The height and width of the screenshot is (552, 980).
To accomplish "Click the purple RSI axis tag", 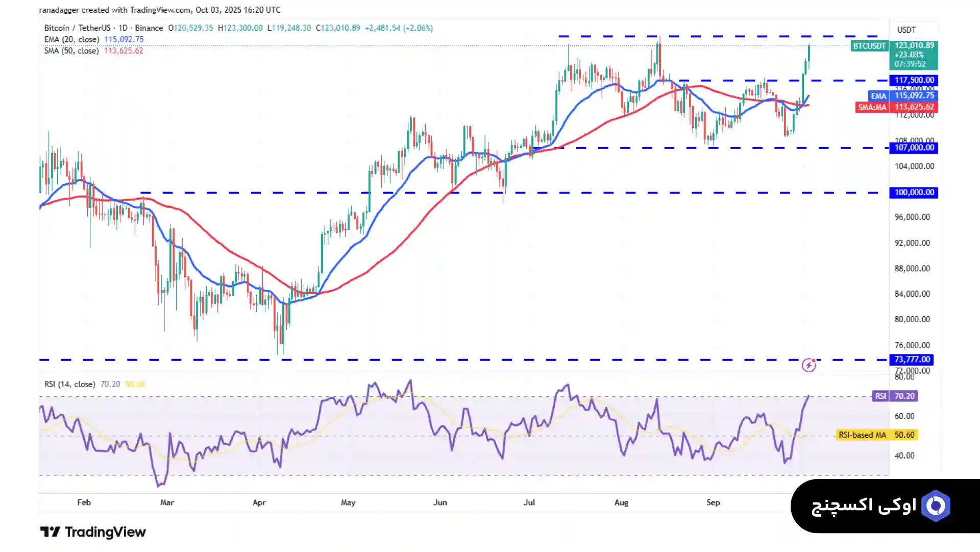I will pyautogui.click(x=880, y=396).
